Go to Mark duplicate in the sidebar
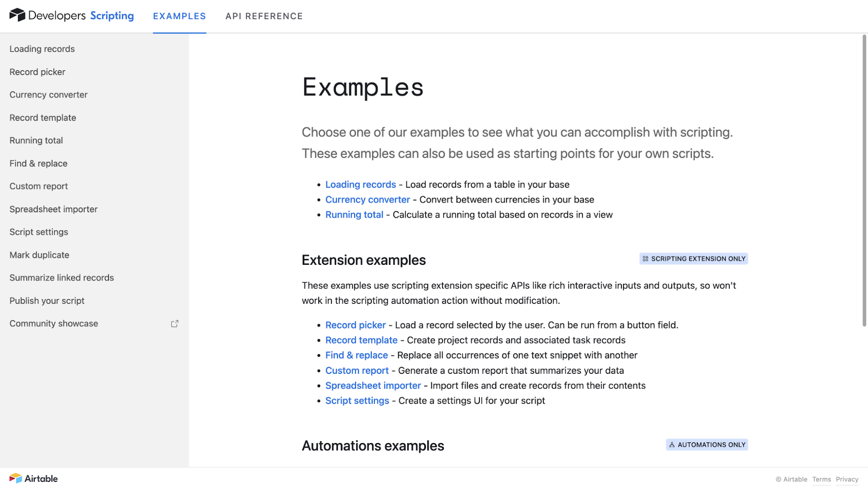The image size is (868, 491). (x=40, y=255)
